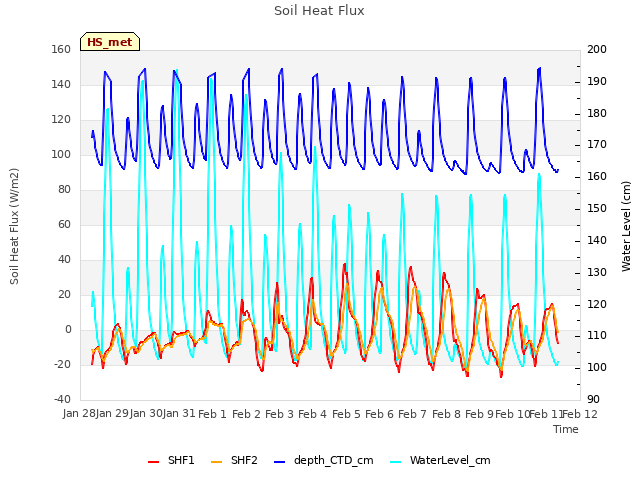Click the 90 right-axis tick value
This screenshot has width=640, height=480.
[593, 399]
